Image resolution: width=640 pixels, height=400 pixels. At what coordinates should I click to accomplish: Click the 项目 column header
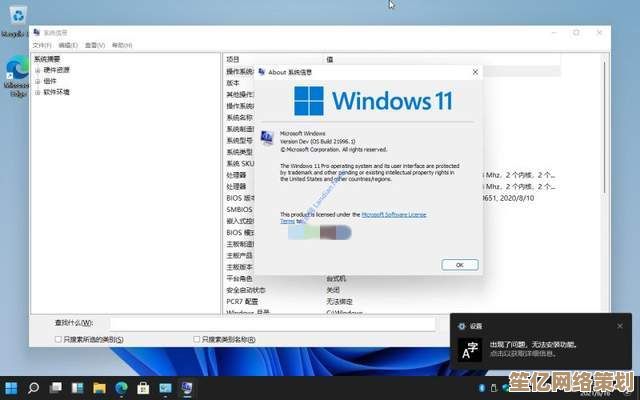pos(233,60)
